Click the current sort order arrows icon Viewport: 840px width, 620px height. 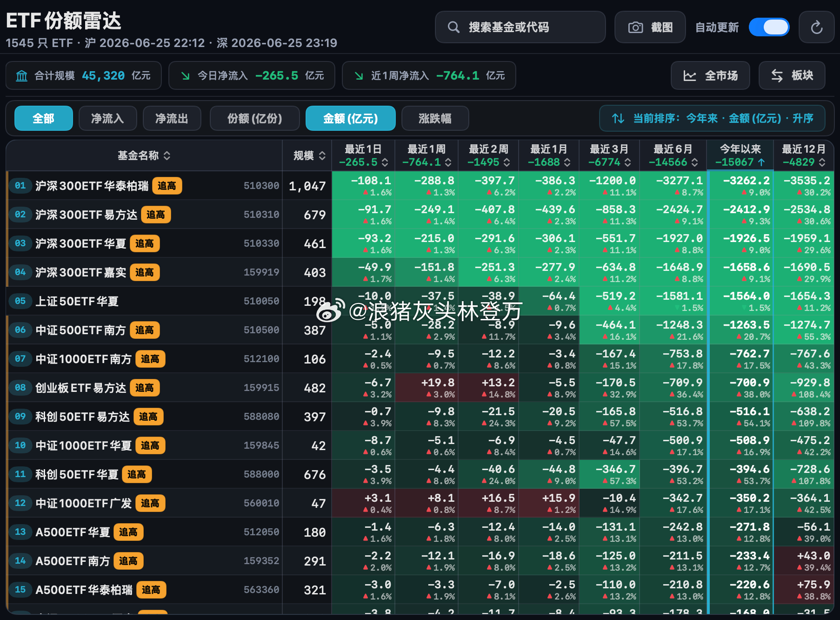(x=618, y=119)
